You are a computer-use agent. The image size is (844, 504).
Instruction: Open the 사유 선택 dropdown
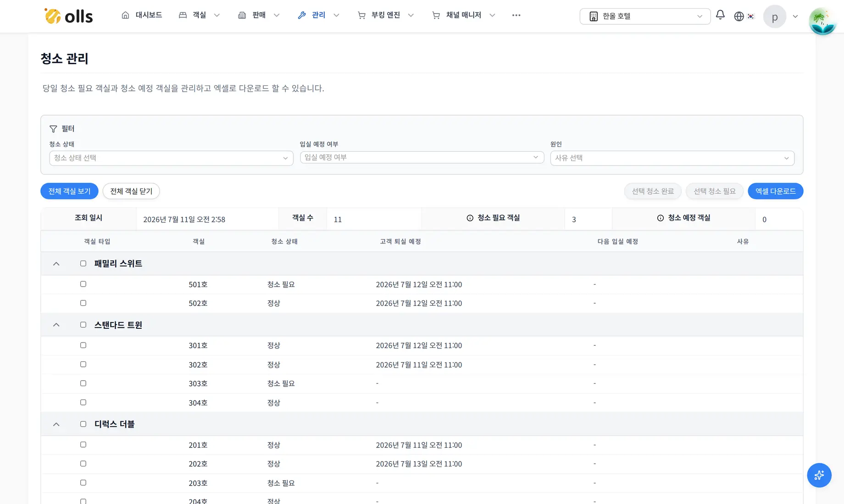tap(672, 158)
